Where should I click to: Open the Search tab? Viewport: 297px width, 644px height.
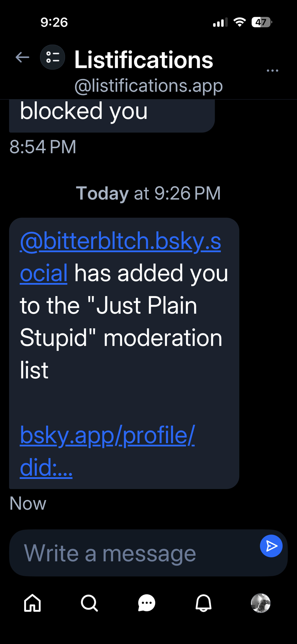click(x=89, y=603)
